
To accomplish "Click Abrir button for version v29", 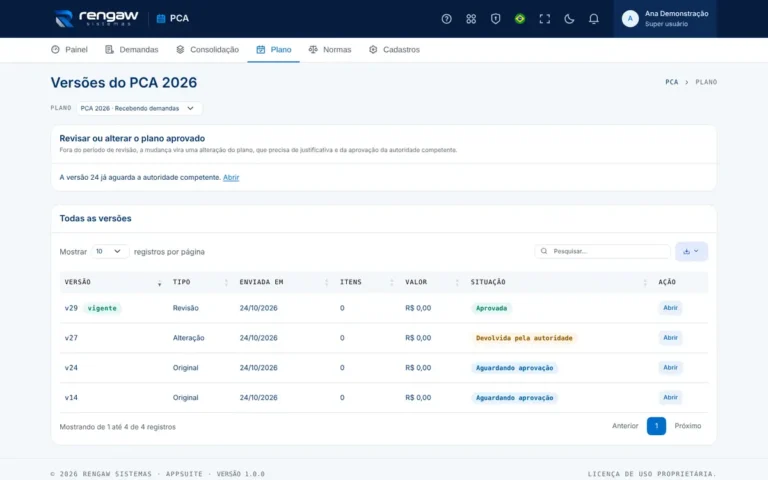I will (670, 308).
